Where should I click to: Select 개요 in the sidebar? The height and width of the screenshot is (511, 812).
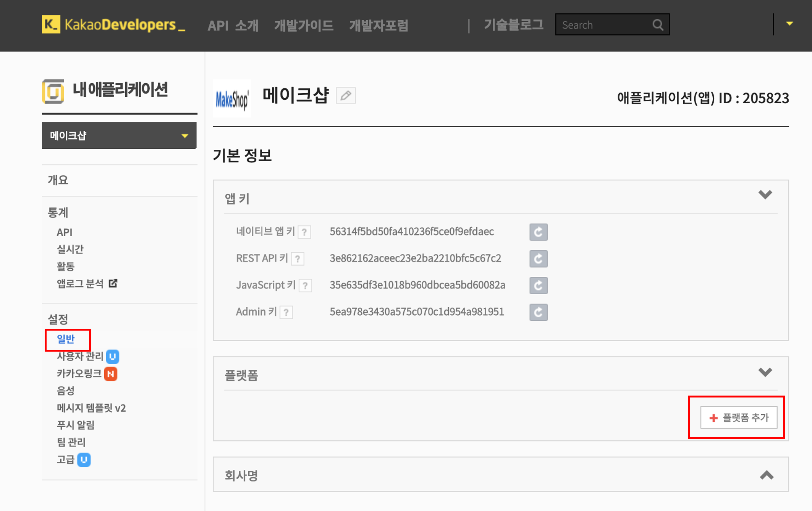[58, 180]
